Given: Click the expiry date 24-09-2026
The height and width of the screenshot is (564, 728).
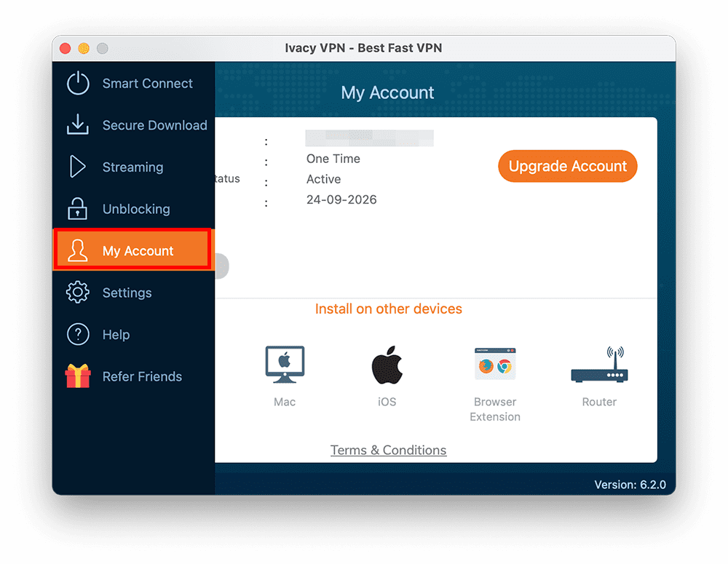Looking at the screenshot, I should 341,199.
